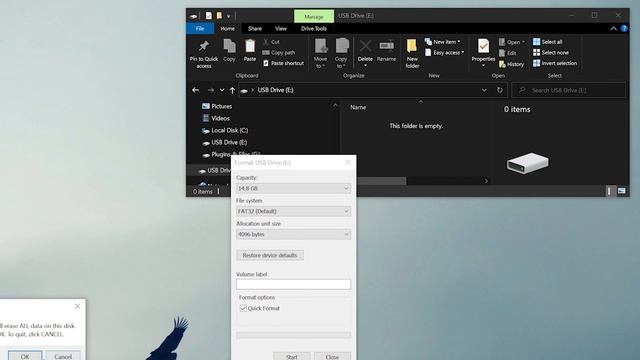Screen dimensions: 640x360
Task: Confirm warning dialog with OK
Action: click(x=25, y=356)
